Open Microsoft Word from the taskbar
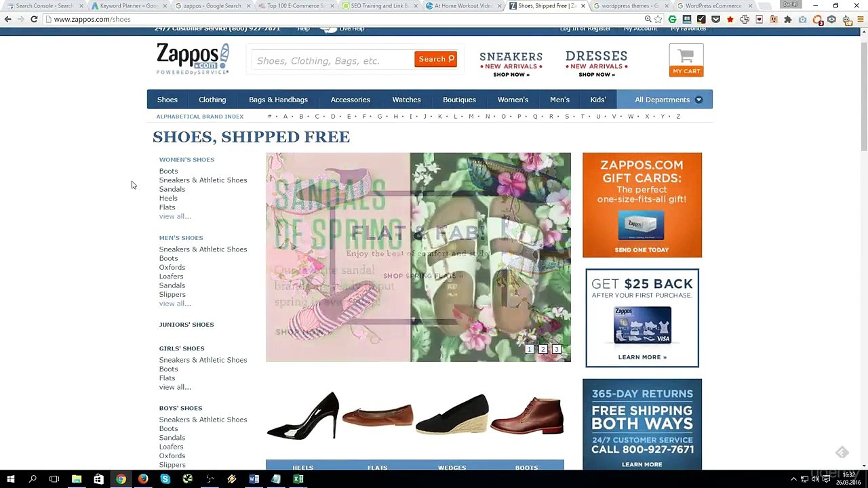The height and width of the screenshot is (488, 868). pyautogui.click(x=254, y=479)
